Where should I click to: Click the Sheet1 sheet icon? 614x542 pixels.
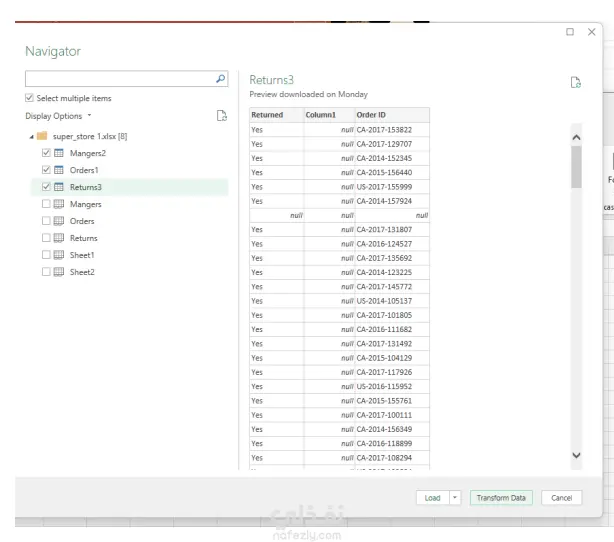(59, 255)
